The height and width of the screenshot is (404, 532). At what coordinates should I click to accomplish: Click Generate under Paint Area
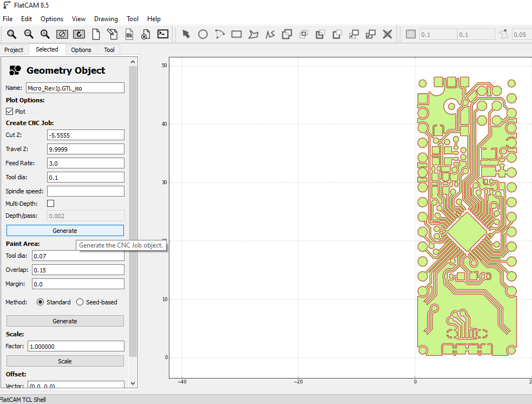coord(65,321)
